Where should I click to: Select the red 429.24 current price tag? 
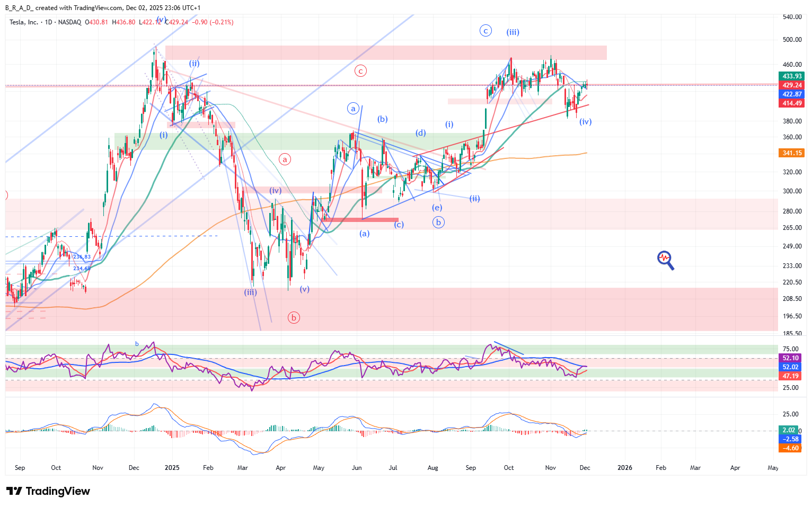(792, 85)
